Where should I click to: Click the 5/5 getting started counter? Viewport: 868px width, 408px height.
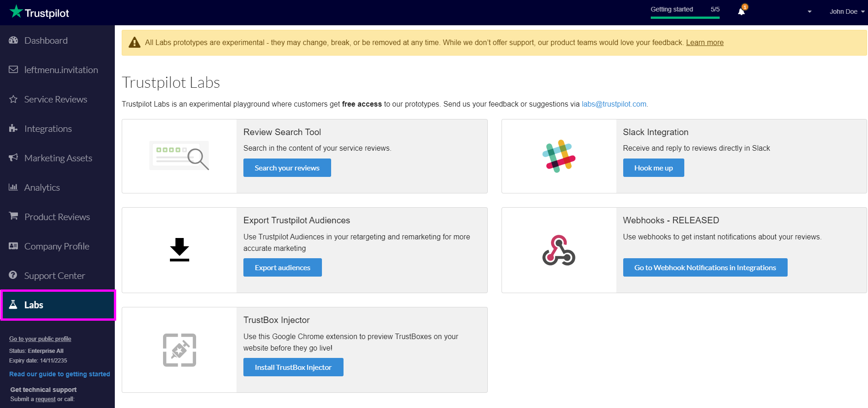(715, 9)
